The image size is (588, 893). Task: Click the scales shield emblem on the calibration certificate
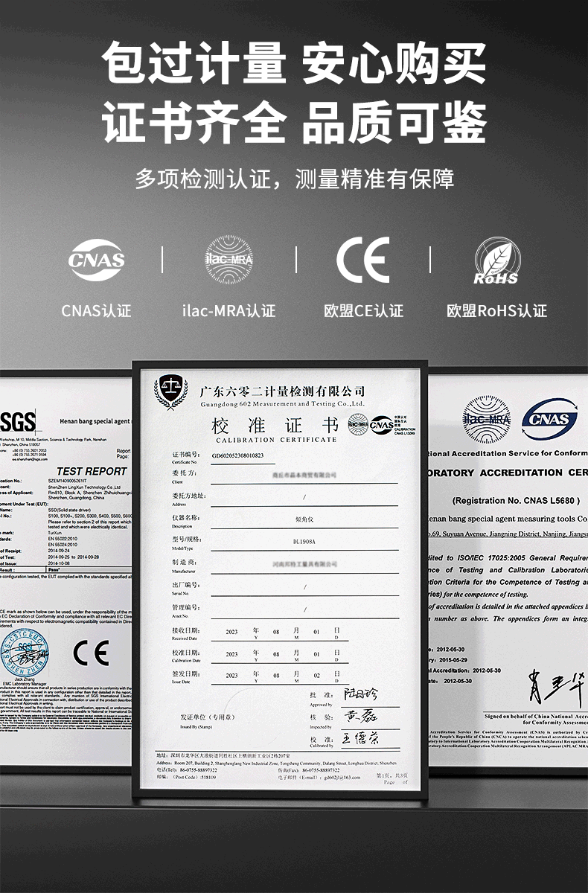171,394
